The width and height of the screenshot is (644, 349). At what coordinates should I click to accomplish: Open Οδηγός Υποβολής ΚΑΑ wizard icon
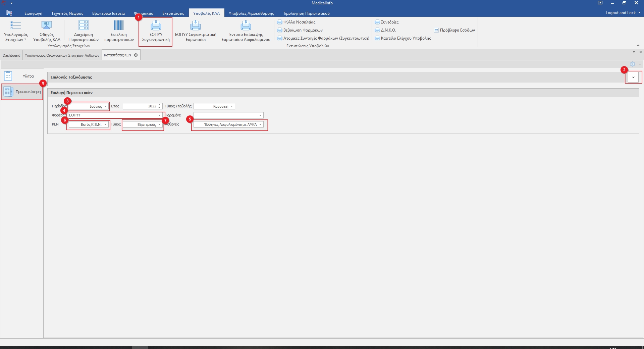pos(47,26)
